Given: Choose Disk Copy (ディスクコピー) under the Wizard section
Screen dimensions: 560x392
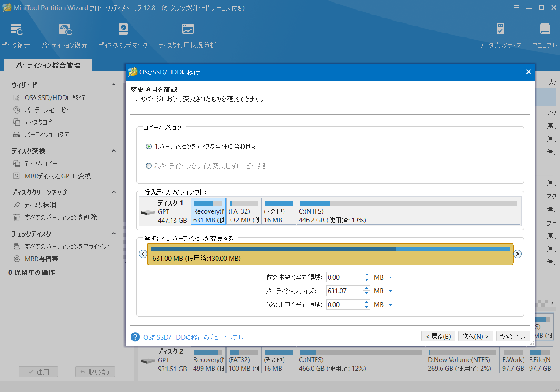Looking at the screenshot, I should [35, 122].
